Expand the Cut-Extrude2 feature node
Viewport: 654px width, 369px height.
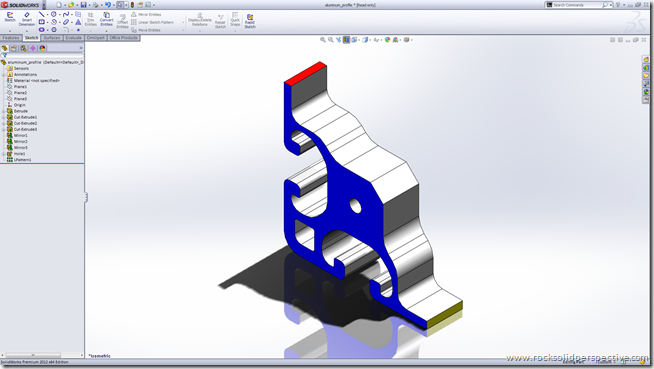pyautogui.click(x=4, y=123)
